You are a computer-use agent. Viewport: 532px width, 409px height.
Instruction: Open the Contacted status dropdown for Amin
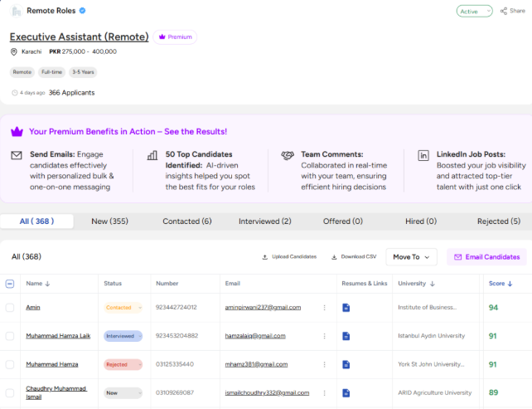(x=123, y=308)
